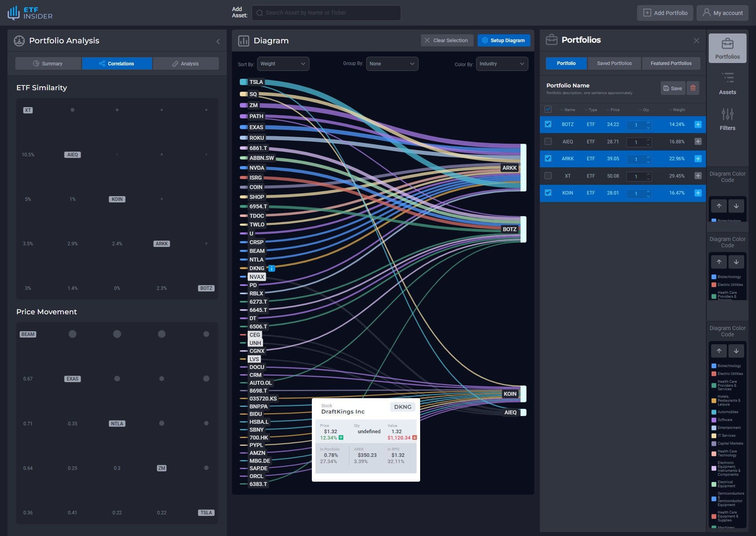Sort table by Price column
The image size is (756, 536).
pos(613,110)
